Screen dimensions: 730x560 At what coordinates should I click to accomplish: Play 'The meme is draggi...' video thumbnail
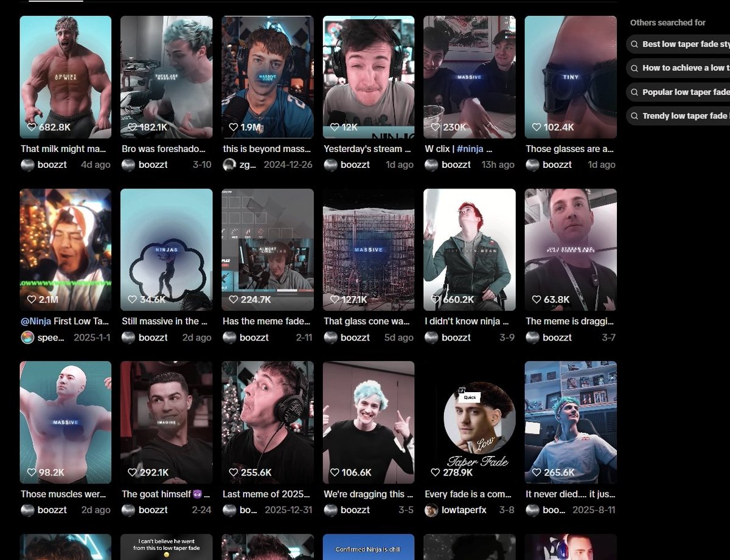click(x=571, y=250)
